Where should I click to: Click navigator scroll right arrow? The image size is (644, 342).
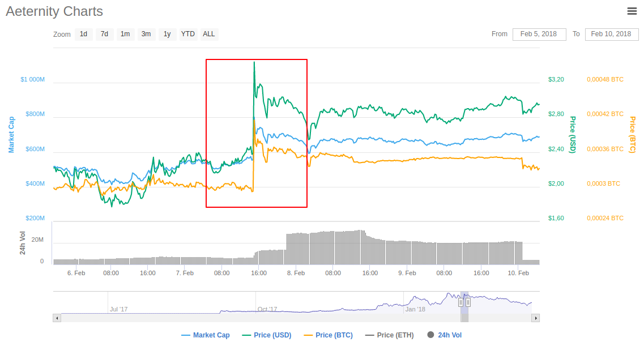[536, 318]
